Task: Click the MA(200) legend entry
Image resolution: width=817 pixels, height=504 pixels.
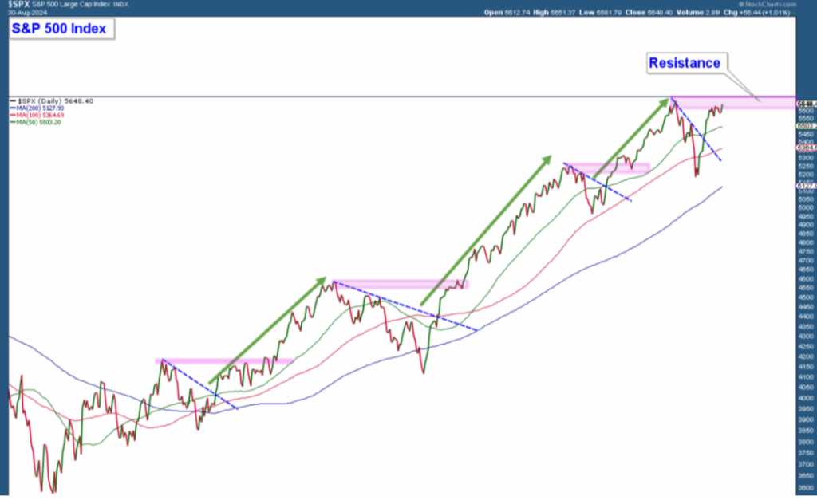Action: point(40,108)
